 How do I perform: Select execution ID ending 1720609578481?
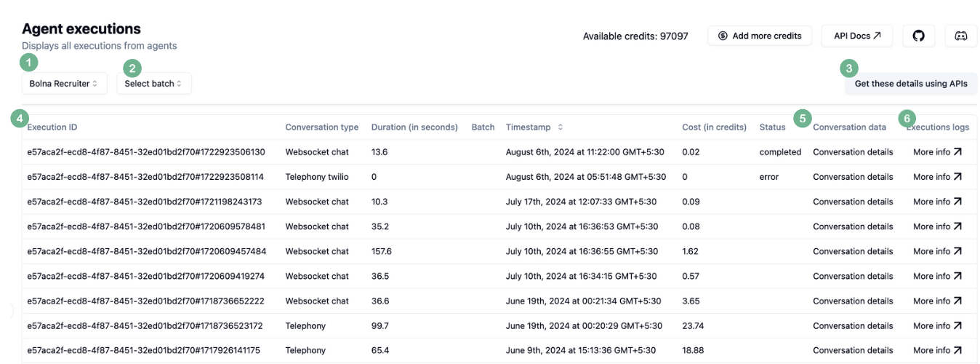pyautogui.click(x=146, y=226)
